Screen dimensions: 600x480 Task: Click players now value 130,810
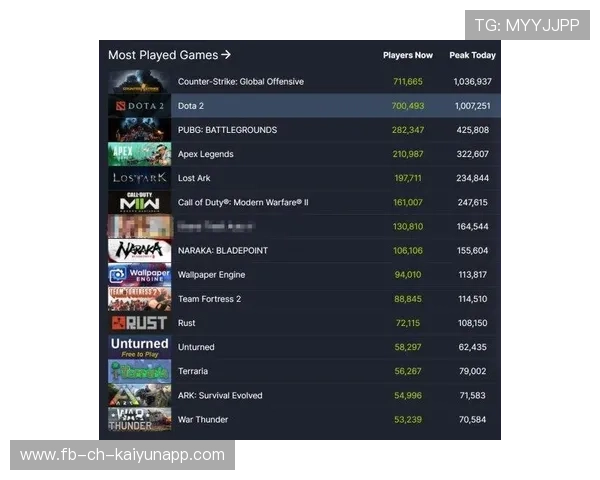click(408, 227)
